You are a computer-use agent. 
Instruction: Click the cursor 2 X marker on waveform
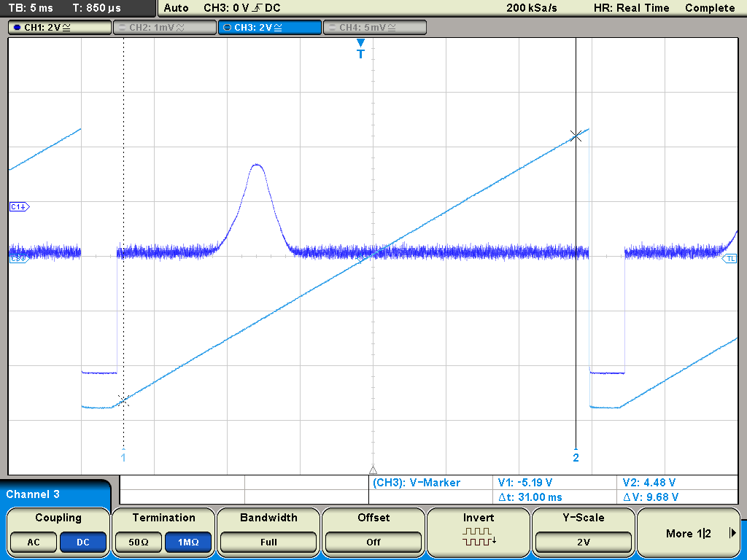pos(576,135)
